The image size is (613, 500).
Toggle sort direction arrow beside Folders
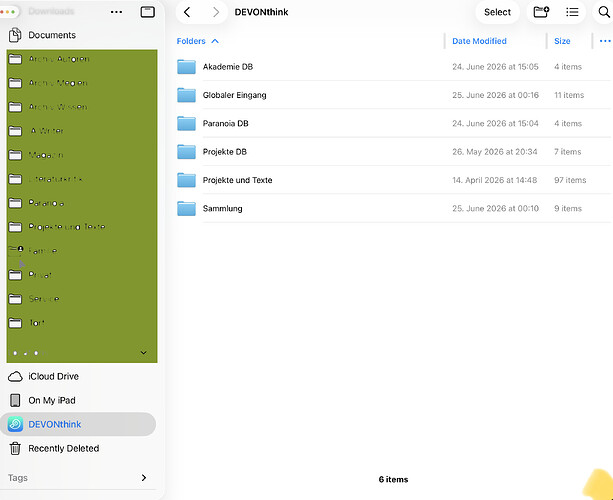215,41
